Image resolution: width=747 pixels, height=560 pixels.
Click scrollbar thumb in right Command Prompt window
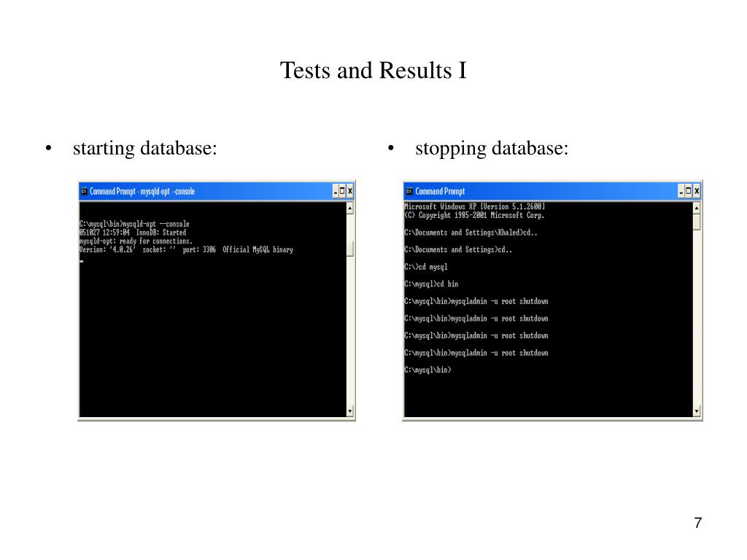tap(697, 222)
